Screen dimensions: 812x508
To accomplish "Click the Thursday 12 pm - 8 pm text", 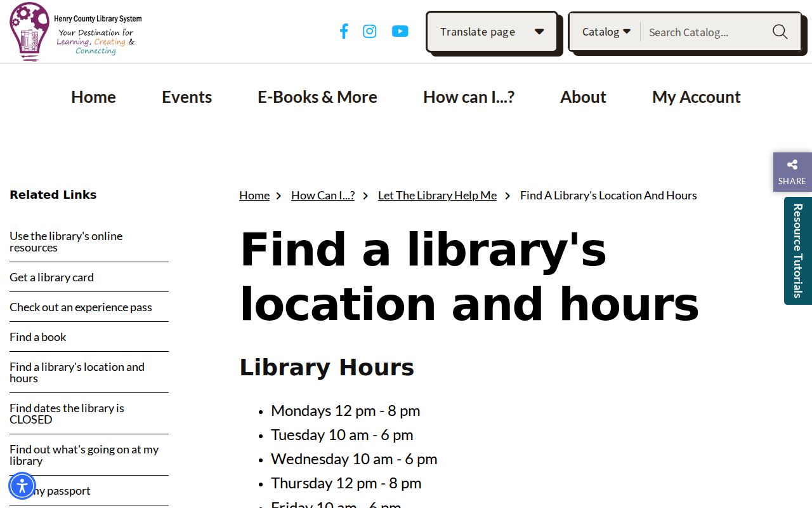I will [x=346, y=483].
